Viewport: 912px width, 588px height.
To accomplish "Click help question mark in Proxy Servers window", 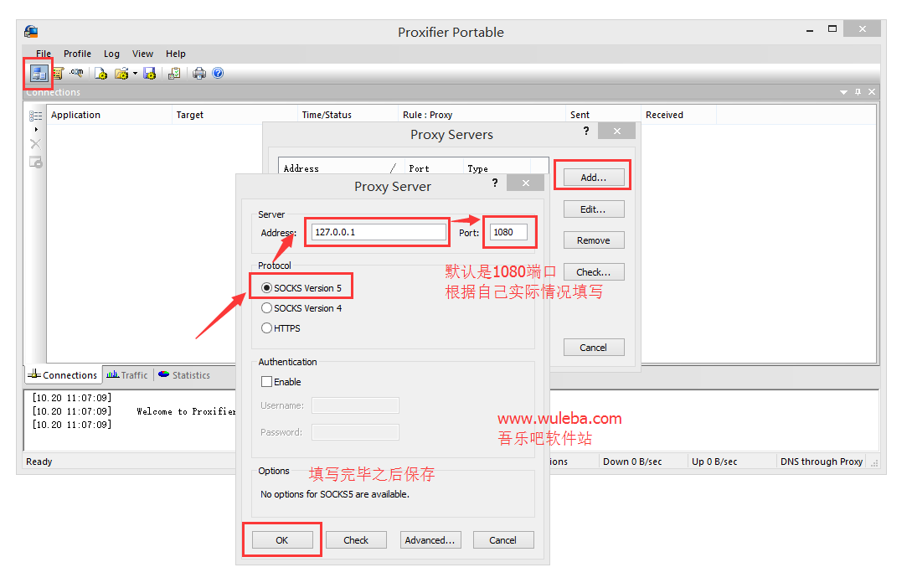I will (586, 131).
